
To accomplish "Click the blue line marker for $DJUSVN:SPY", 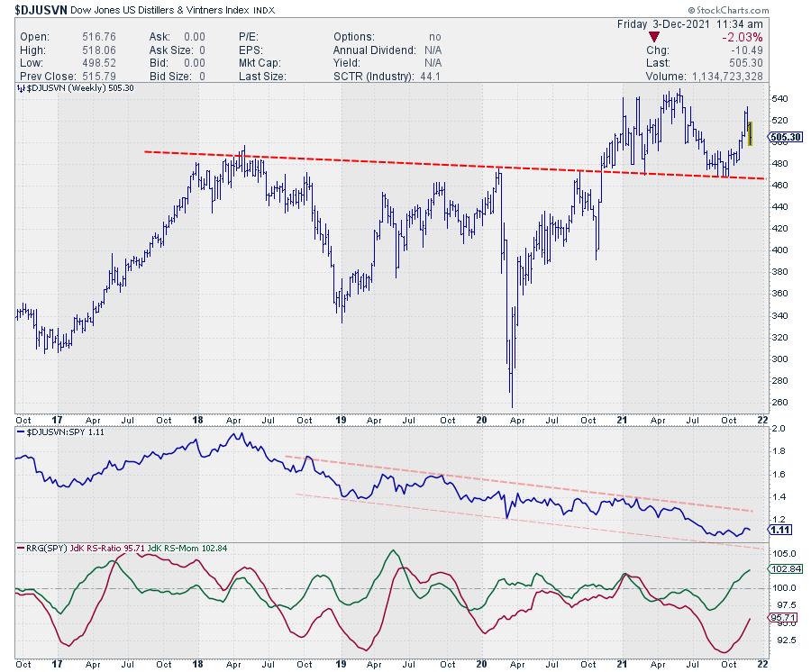I will tap(20, 434).
